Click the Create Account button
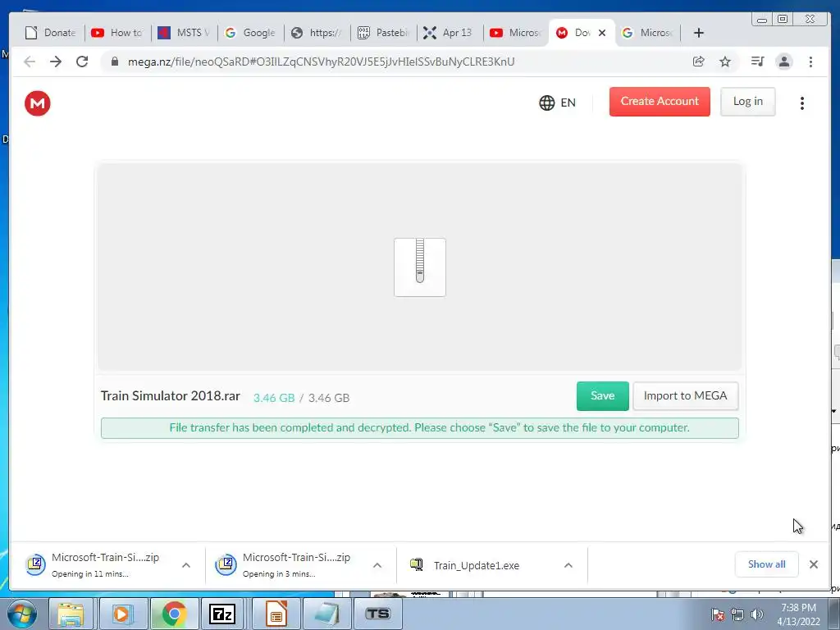The width and height of the screenshot is (840, 630). click(660, 101)
